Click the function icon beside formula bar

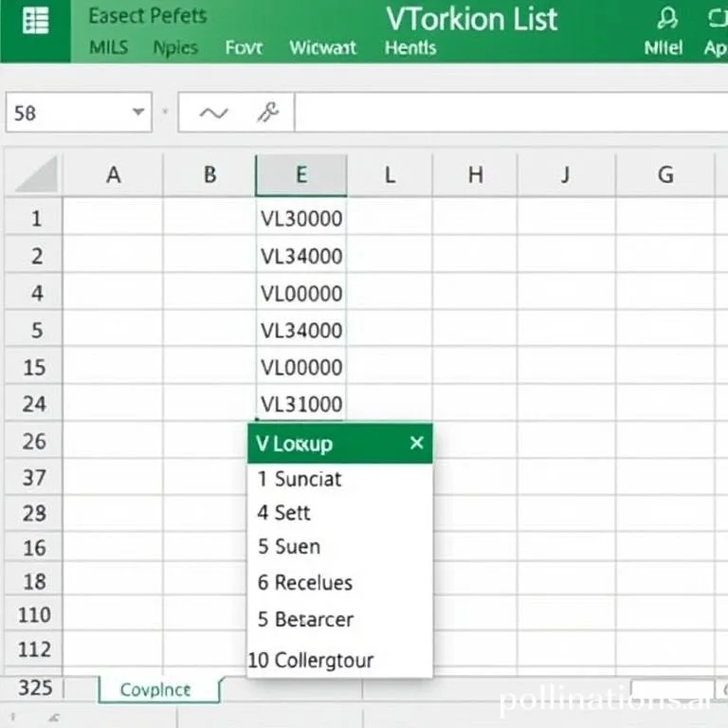tap(268, 113)
